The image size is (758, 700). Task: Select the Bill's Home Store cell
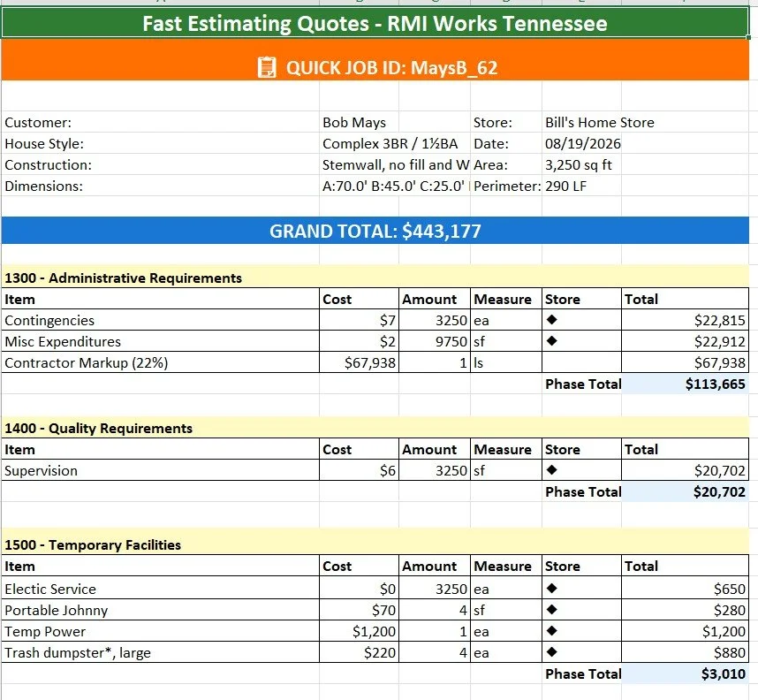(600, 122)
